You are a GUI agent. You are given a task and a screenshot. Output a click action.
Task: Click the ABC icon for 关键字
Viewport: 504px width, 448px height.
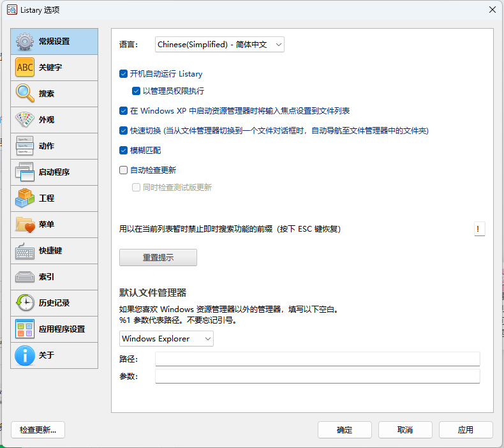click(25, 68)
